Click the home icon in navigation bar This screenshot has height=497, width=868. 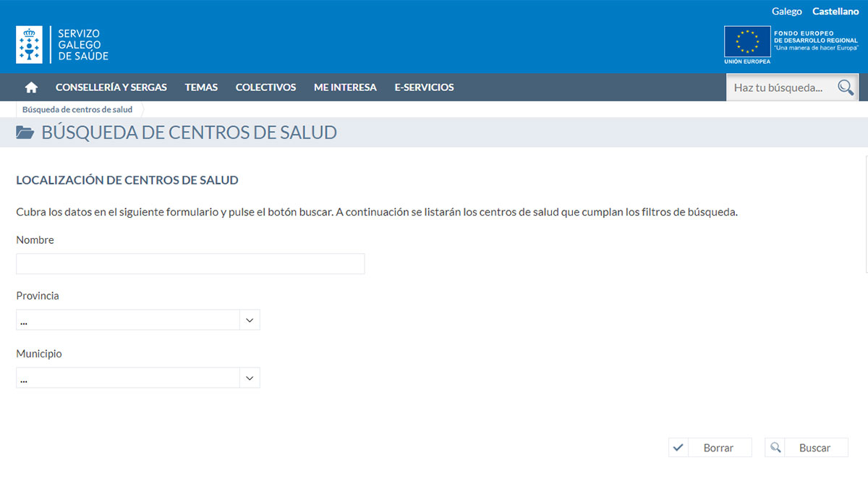point(31,88)
